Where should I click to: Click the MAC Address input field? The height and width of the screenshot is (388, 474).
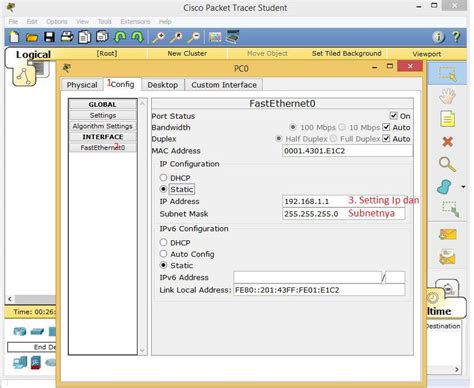point(347,151)
